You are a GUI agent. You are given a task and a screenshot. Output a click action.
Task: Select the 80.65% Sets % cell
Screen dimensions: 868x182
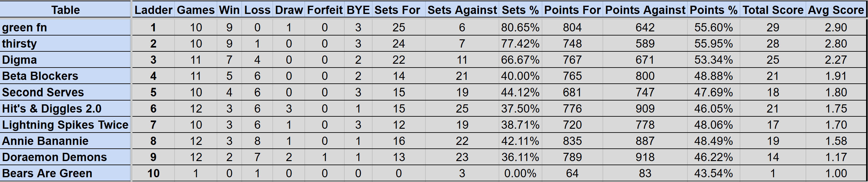tap(520, 27)
